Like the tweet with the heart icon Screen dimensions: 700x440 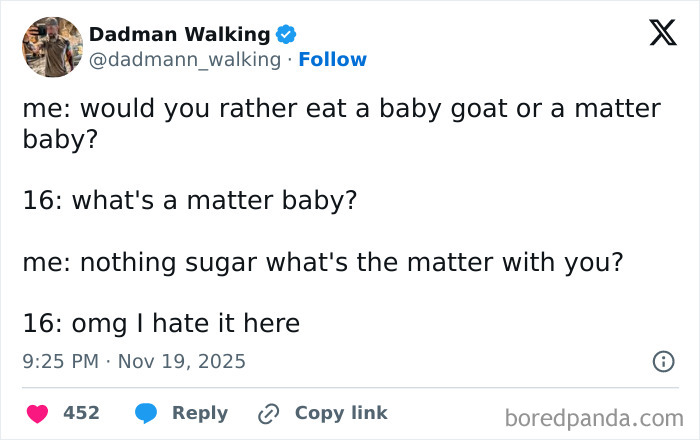(37, 413)
